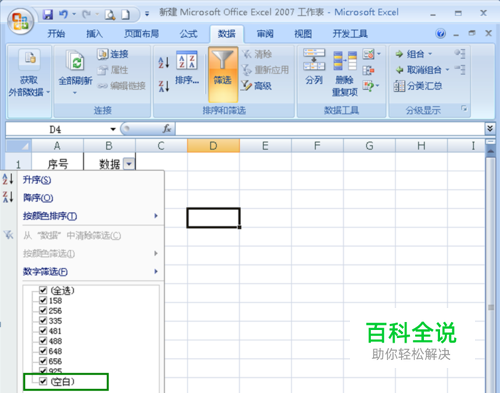Open Excel Help question mark

[440, 34]
